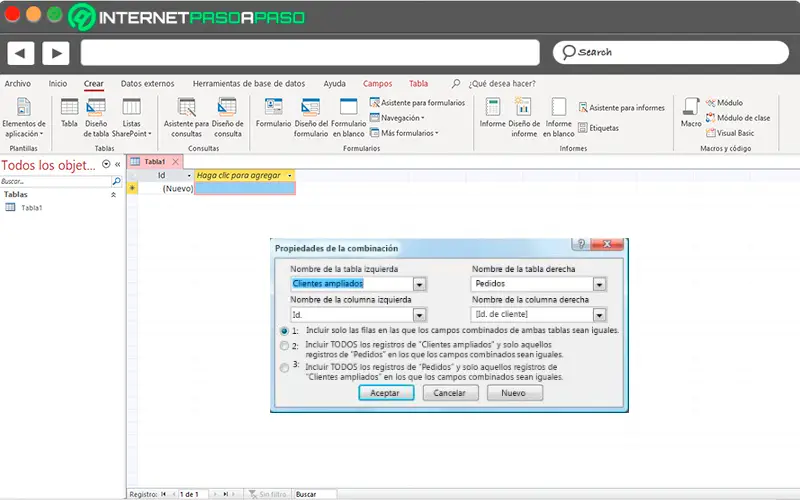Viewport: 800px width, 500px height.
Task: Switch to the Campos tab
Action: pyautogui.click(x=378, y=84)
